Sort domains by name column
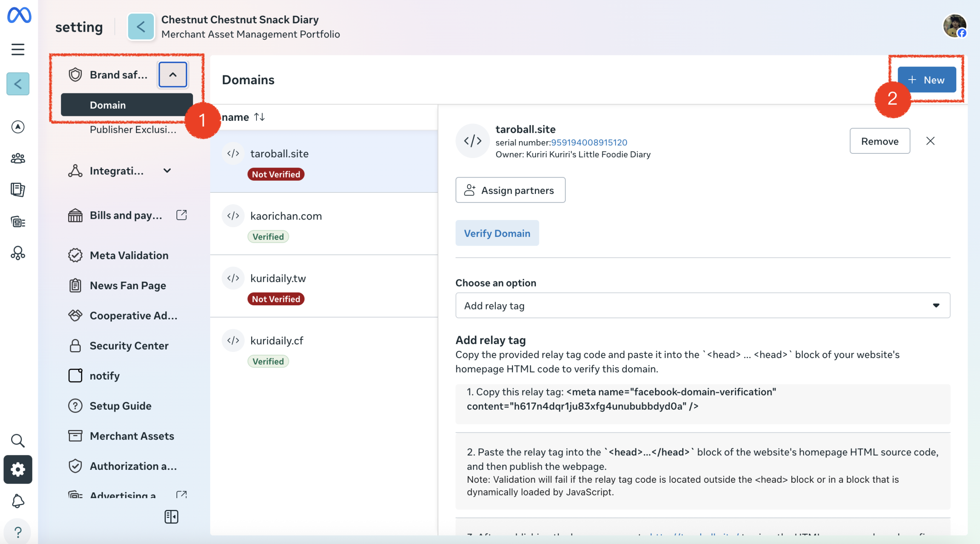 [x=259, y=117]
